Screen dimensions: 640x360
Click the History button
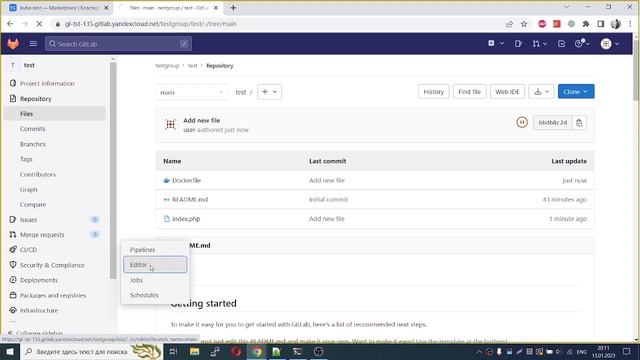tap(433, 92)
